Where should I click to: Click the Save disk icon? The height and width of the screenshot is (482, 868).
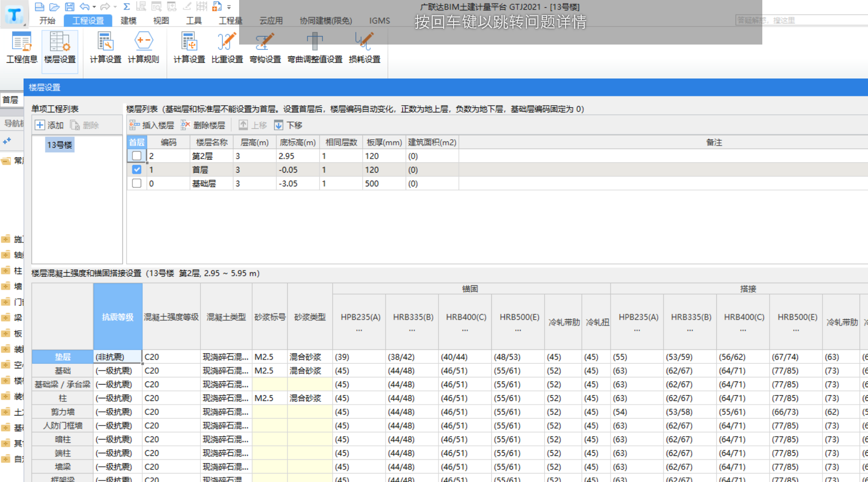point(70,7)
